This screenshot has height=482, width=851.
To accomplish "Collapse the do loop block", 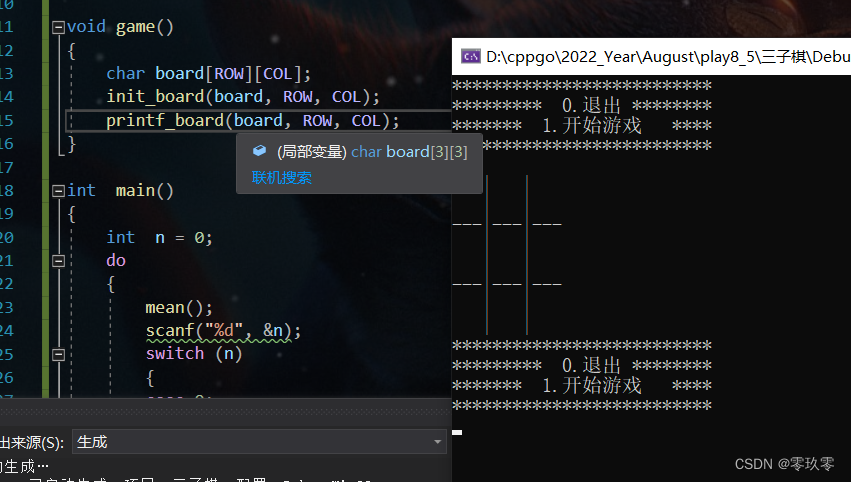I will coord(59,261).
